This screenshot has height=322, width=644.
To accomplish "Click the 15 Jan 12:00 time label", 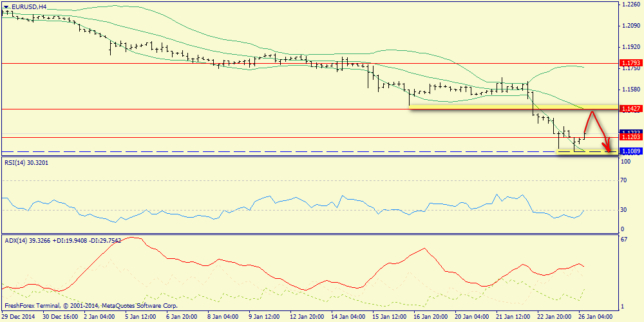I will tap(390, 317).
